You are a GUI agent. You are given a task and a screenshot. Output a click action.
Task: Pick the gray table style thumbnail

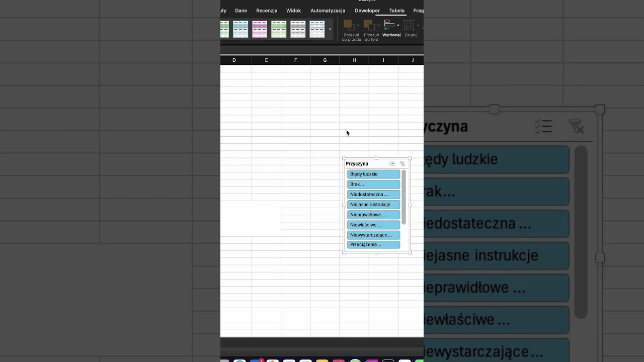point(298,29)
